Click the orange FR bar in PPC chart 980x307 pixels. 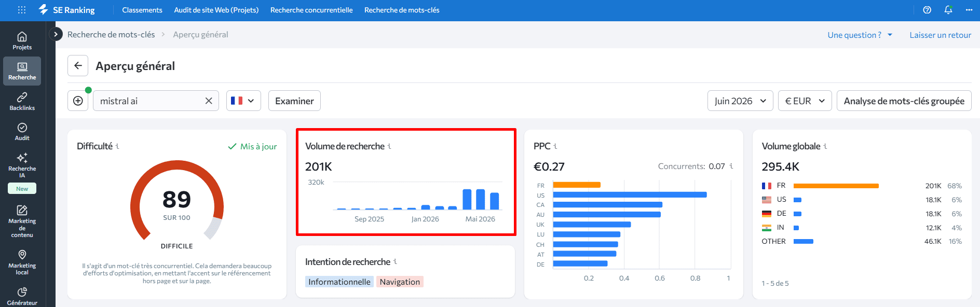pos(577,185)
